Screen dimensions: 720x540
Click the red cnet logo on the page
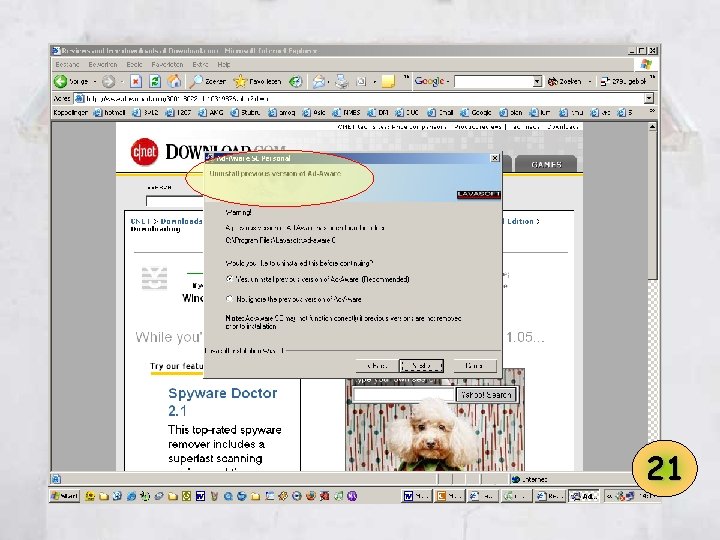144,152
